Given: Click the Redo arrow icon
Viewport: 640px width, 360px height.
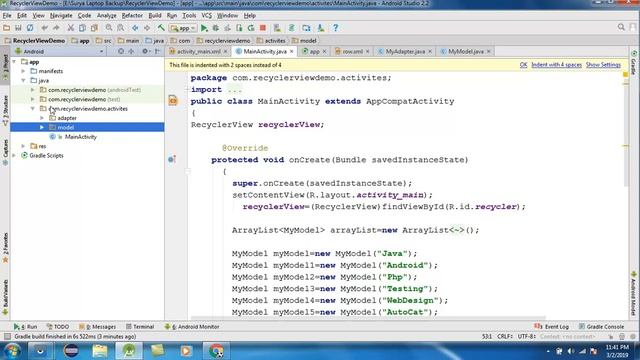Looking at the screenshot, I should point(56,28).
